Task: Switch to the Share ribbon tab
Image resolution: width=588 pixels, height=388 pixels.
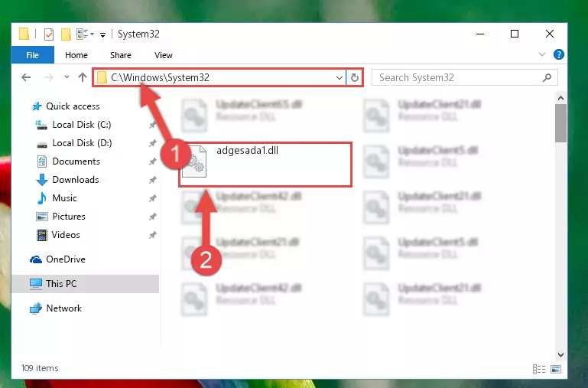Action: tap(120, 55)
